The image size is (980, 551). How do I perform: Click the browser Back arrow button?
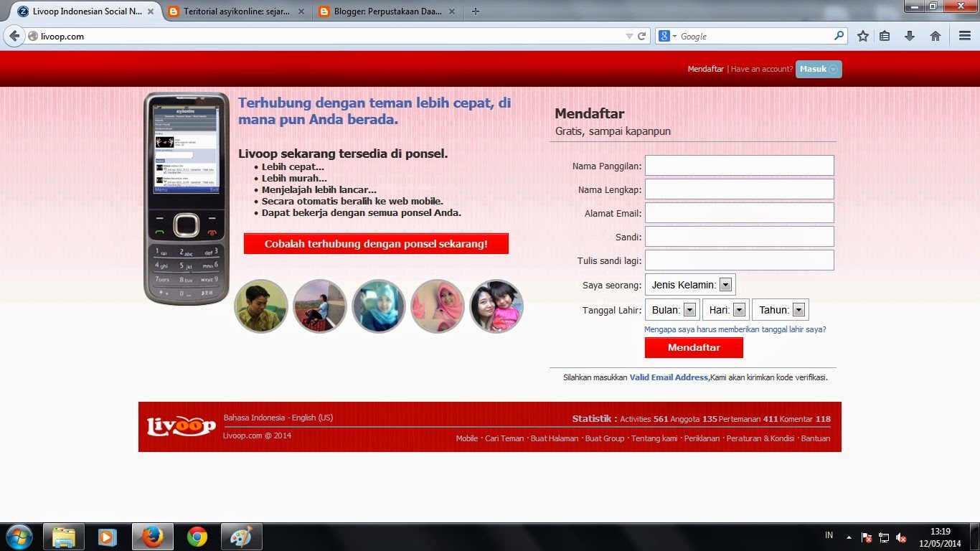click(14, 36)
